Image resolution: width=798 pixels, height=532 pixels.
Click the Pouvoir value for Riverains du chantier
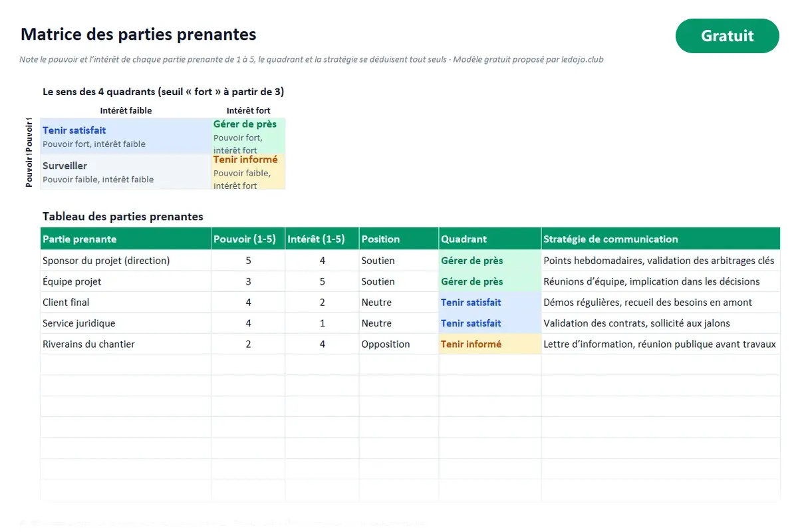point(248,344)
